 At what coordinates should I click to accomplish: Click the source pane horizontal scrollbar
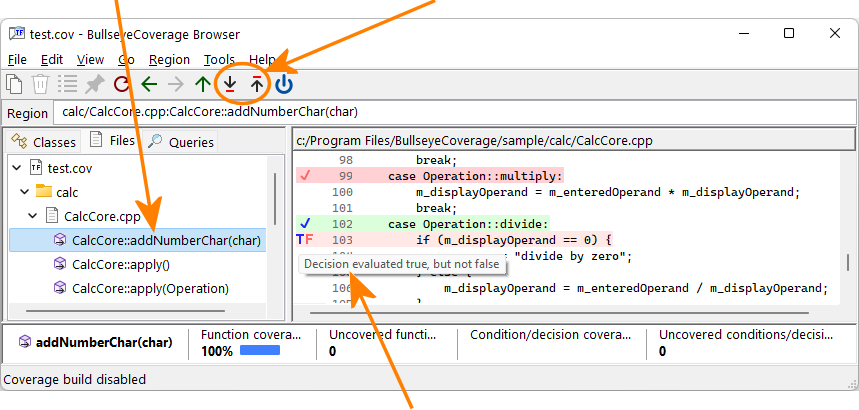(560, 313)
